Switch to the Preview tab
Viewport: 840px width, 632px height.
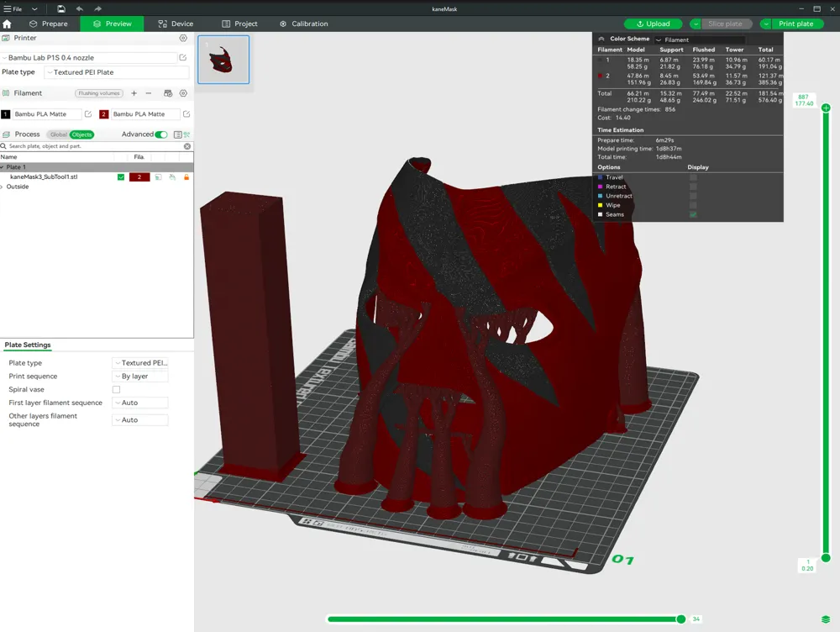coord(112,24)
